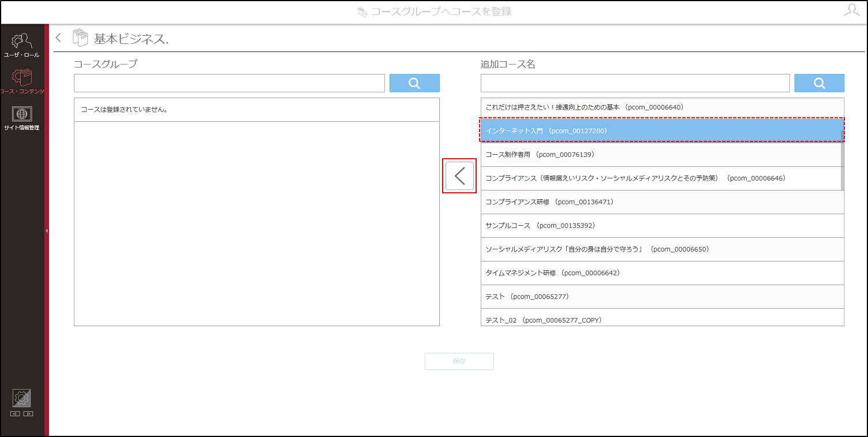Search within the 追加コース名 list
The width and height of the screenshot is (868, 437).
(x=819, y=83)
